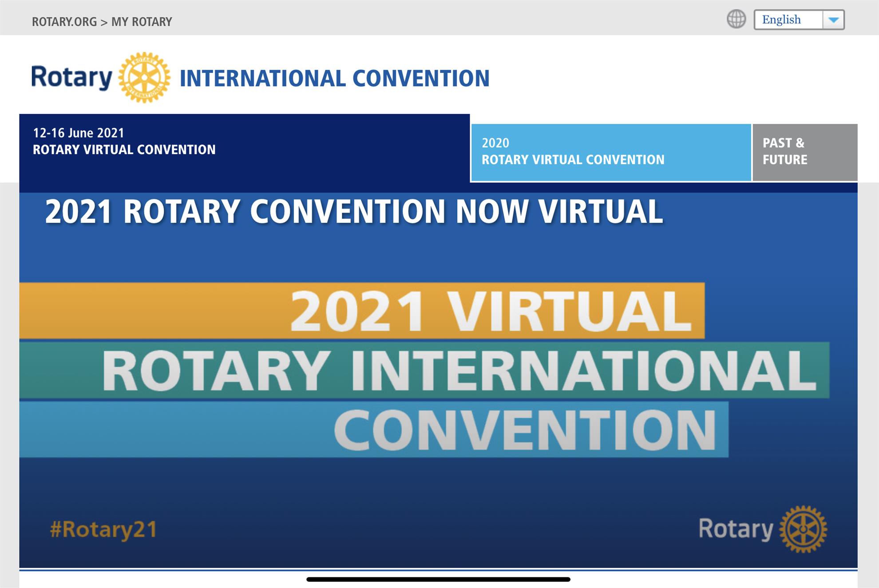This screenshot has height=588, width=879.
Task: Click the teal ROTARY INTERNATIONAL band
Action: [x=424, y=370]
